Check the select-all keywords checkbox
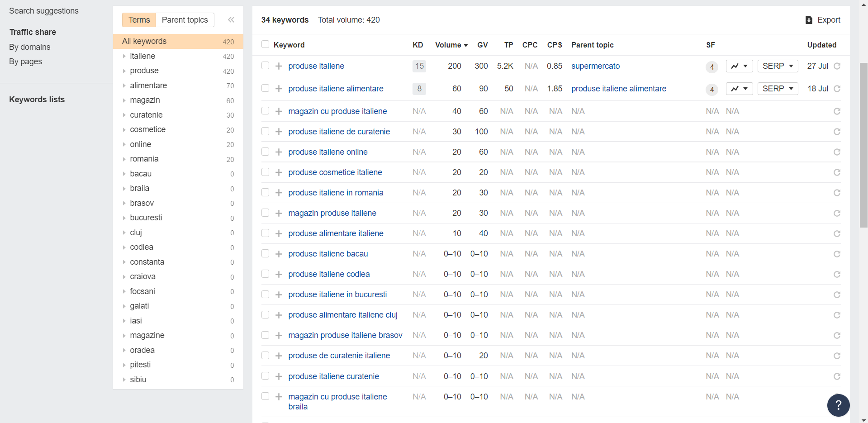Viewport: 868px width, 423px height. coord(265,44)
